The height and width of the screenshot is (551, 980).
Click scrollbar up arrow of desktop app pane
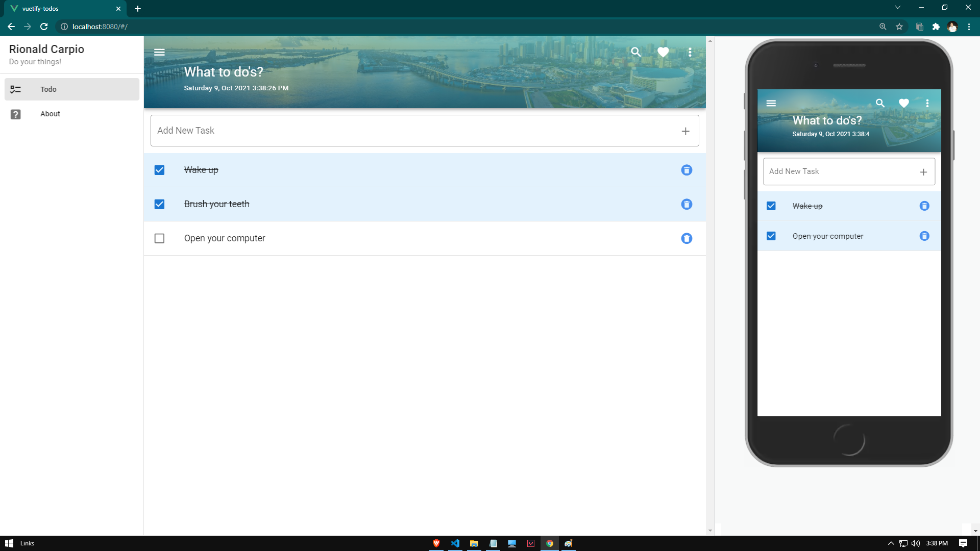(710, 40)
